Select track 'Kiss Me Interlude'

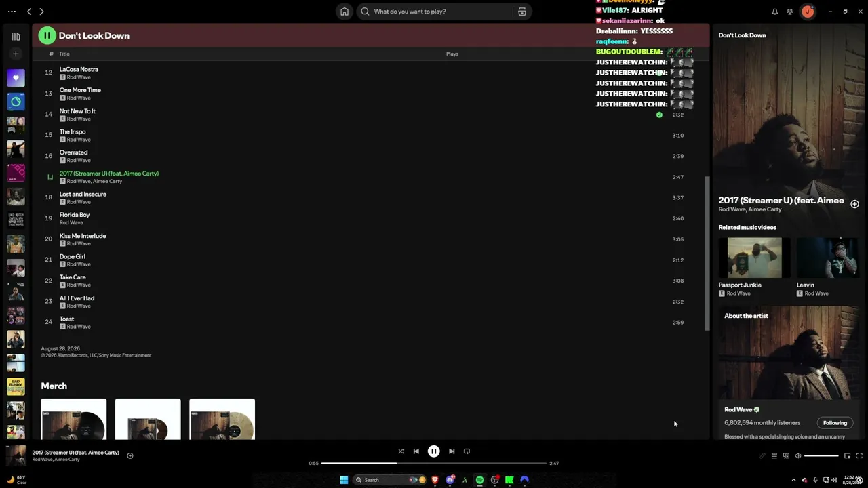[83, 236]
